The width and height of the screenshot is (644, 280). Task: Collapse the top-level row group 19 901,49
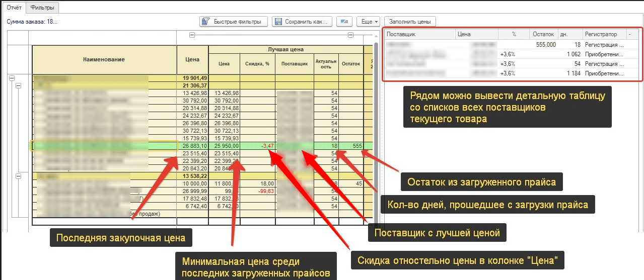tap(12, 78)
